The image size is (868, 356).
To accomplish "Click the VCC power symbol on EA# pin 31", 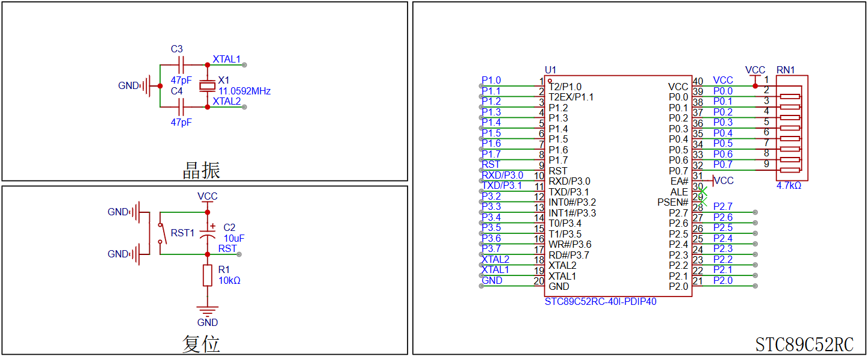I will coord(713,180).
